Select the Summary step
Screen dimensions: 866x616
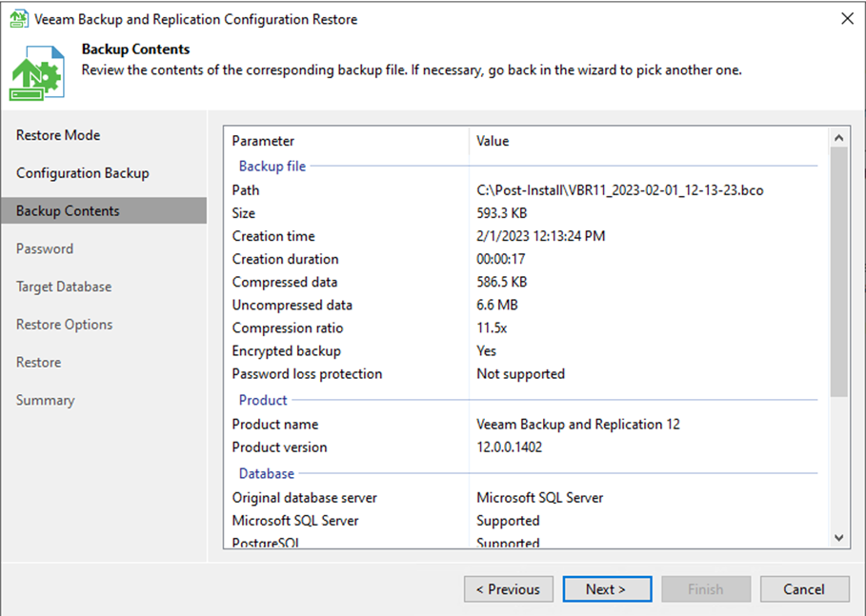[45, 400]
